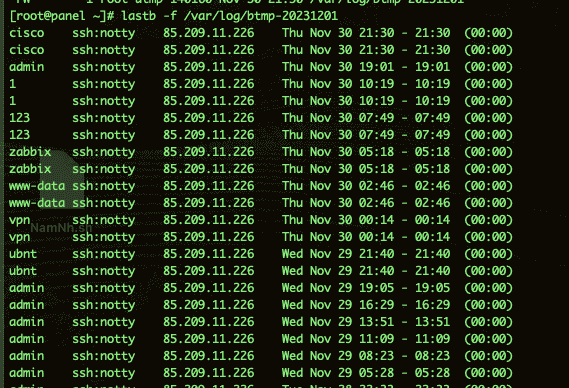Image resolution: width=569 pixels, height=388 pixels.
Task: Select the IP address in the Nov 29 13:51 row
Action: (209, 322)
